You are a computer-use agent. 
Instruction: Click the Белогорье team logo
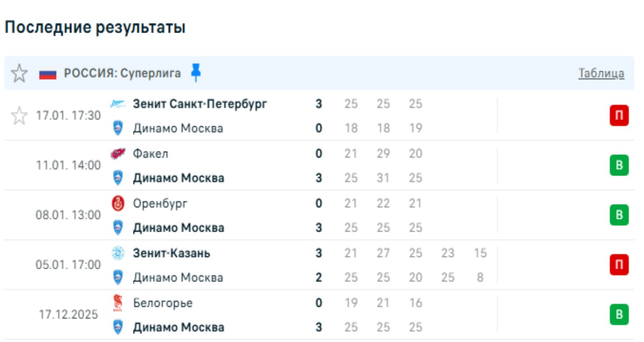(x=118, y=303)
